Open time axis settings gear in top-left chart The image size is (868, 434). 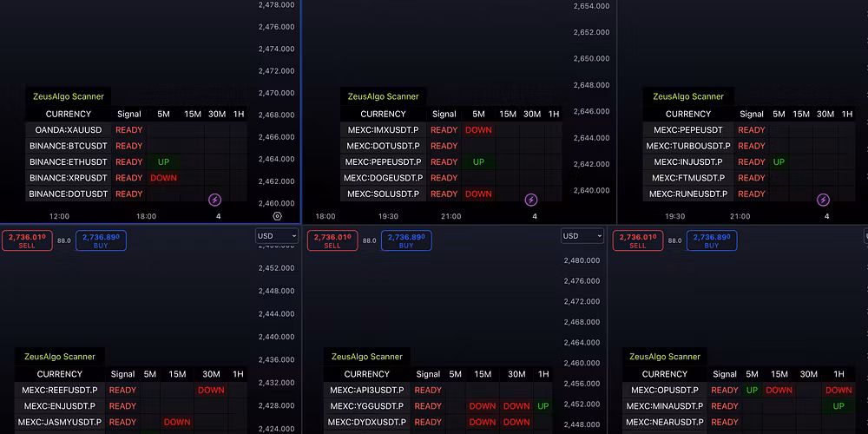click(x=277, y=216)
